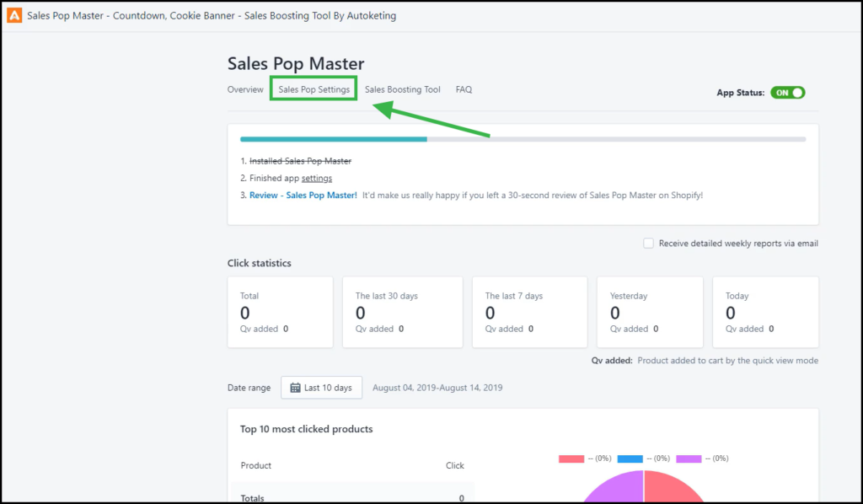Click the Today statistics card
The height and width of the screenshot is (504, 863).
tap(765, 312)
